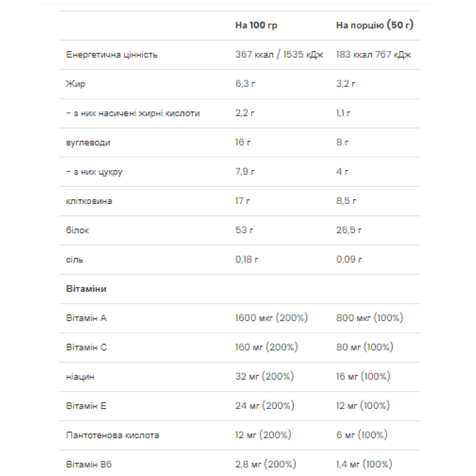
Task: Select the 'Жир' row label
Action: coord(75,84)
